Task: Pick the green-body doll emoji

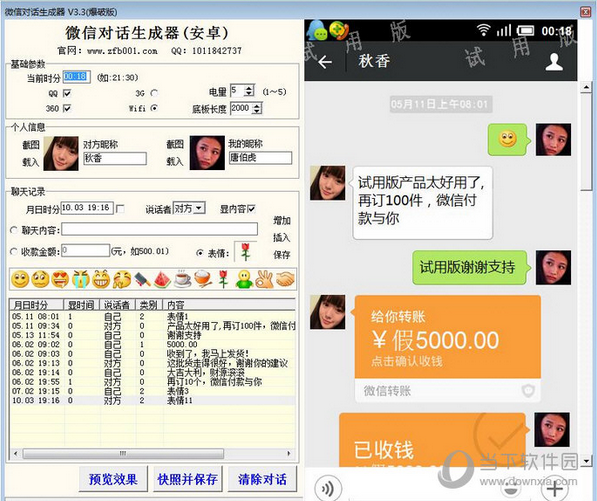Action: point(244,279)
